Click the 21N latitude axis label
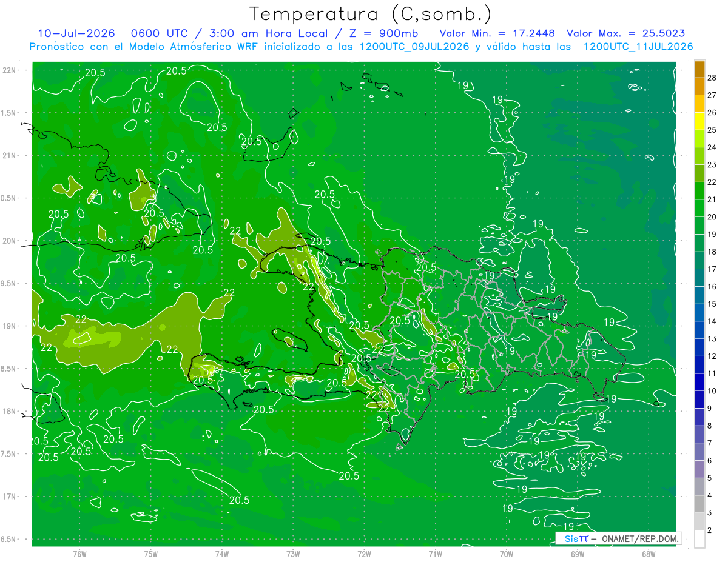The height and width of the screenshot is (562, 728). point(8,156)
